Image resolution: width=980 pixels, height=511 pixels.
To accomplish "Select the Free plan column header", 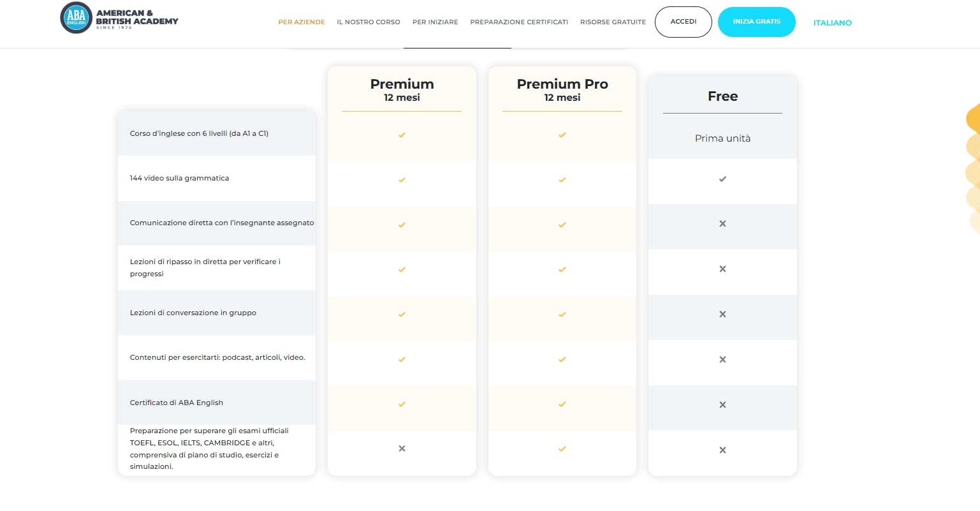I will pyautogui.click(x=722, y=96).
